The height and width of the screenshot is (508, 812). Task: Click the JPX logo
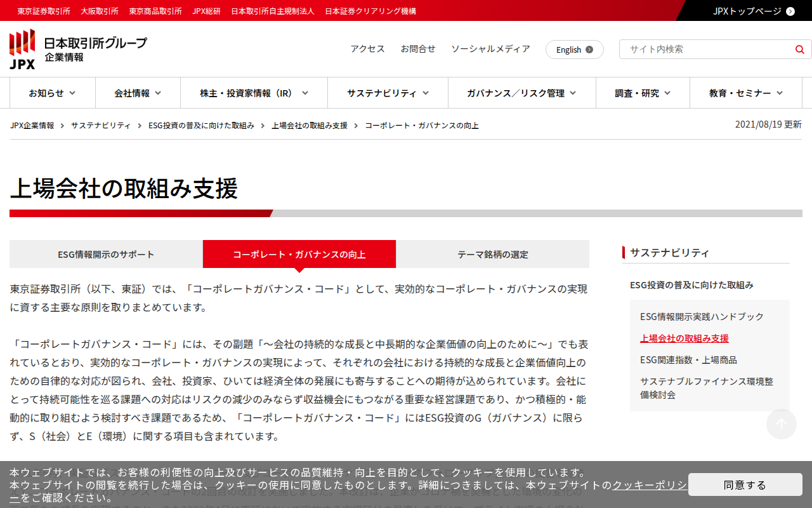(x=22, y=49)
